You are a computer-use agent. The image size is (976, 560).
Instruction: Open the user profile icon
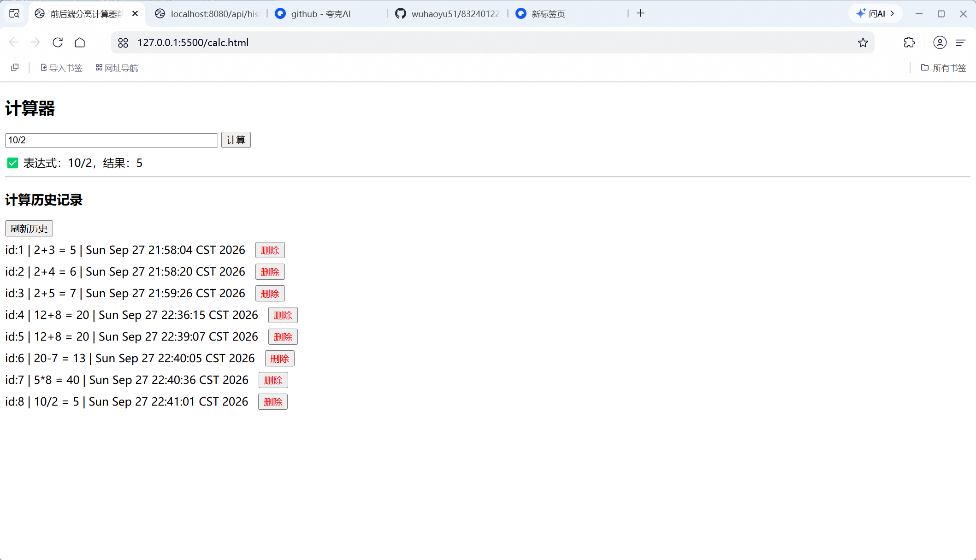point(940,42)
